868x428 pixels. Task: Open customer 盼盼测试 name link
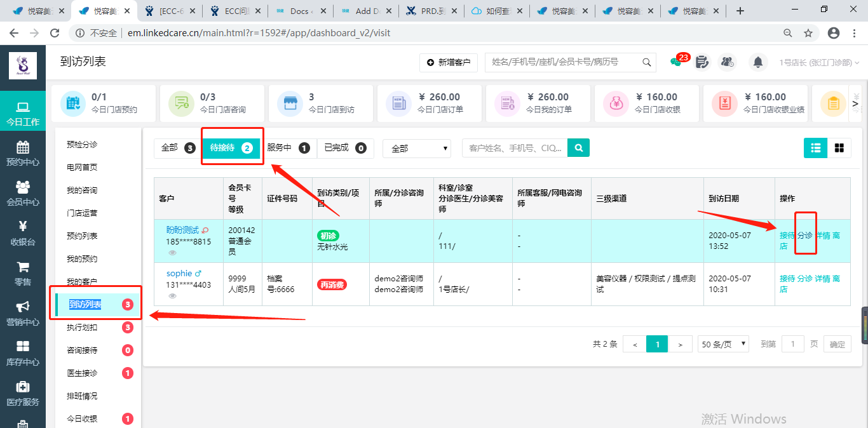(x=182, y=230)
